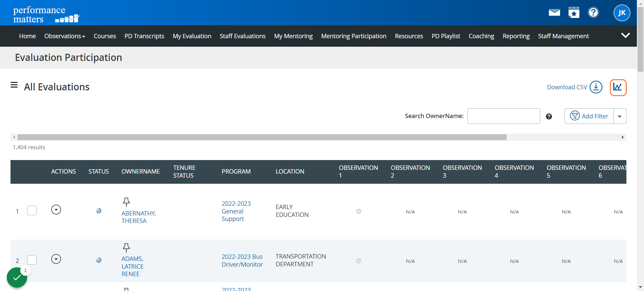This screenshot has width=644, height=291.
Task: Click the horizontal scrollbar right arrow
Action: tap(623, 137)
